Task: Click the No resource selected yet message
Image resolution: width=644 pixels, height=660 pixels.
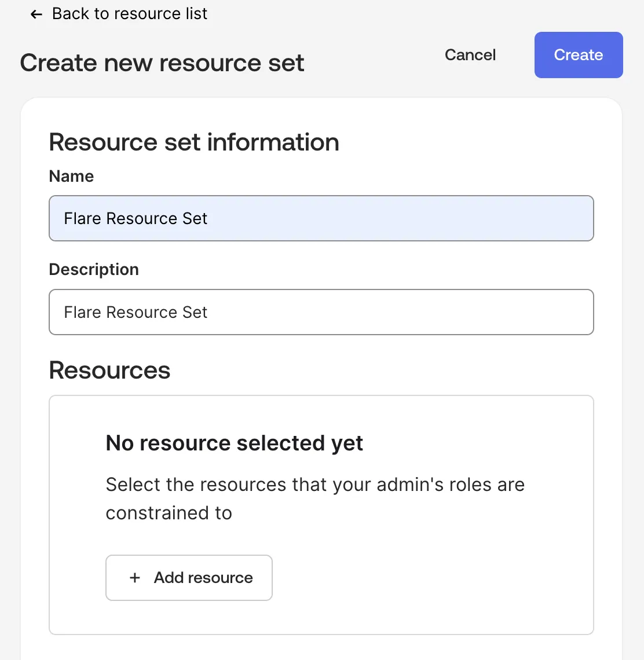Action: [x=234, y=443]
